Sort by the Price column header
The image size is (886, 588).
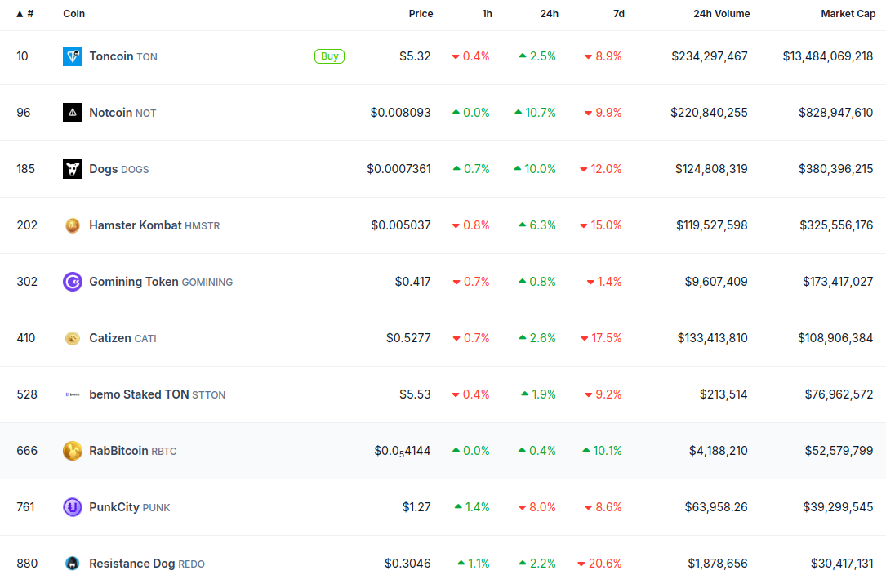pyautogui.click(x=421, y=14)
